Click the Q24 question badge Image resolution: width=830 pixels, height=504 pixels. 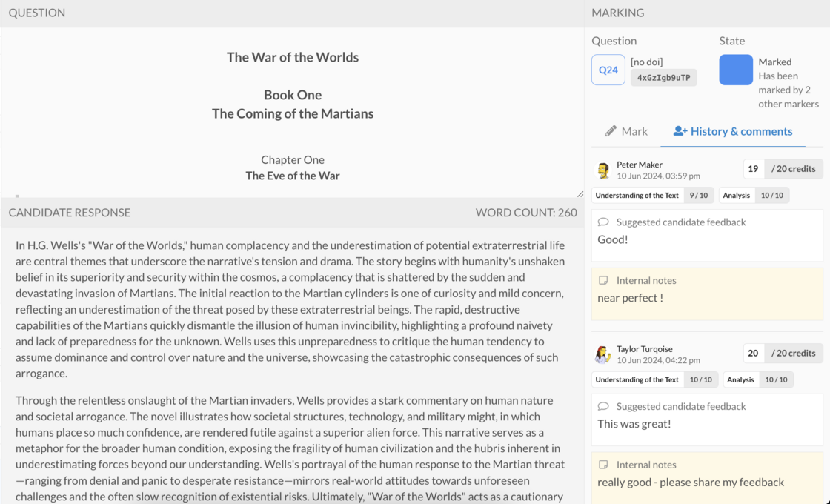[608, 70]
